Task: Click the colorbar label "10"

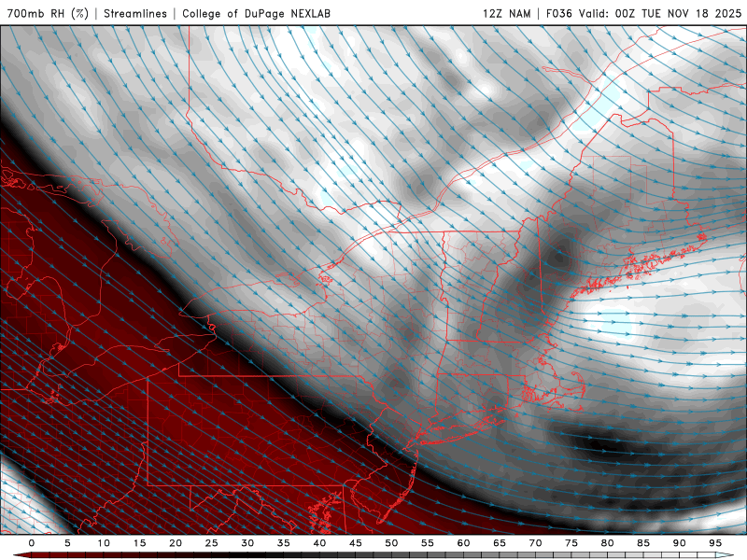Action: [x=104, y=543]
